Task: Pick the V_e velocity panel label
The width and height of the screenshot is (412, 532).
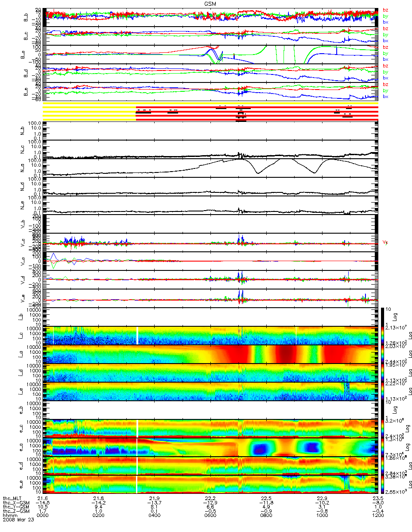Action: coord(23,298)
